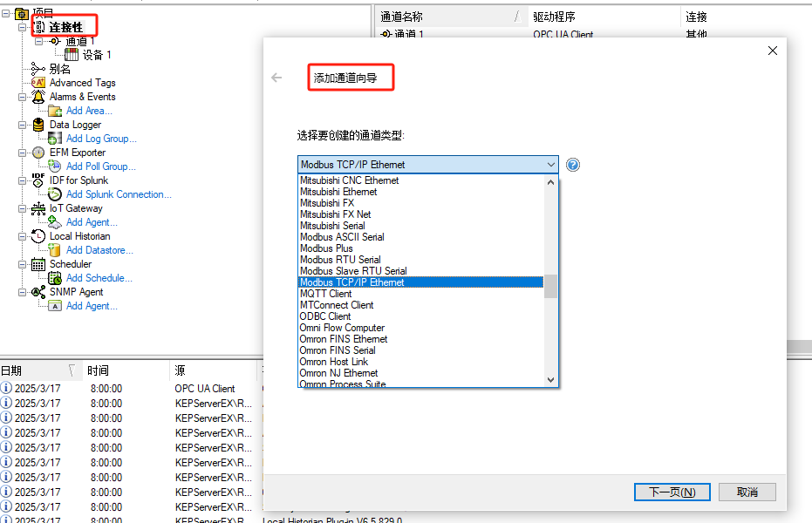Collapse the Alarms & Events node
The image size is (812, 523).
click(23, 97)
